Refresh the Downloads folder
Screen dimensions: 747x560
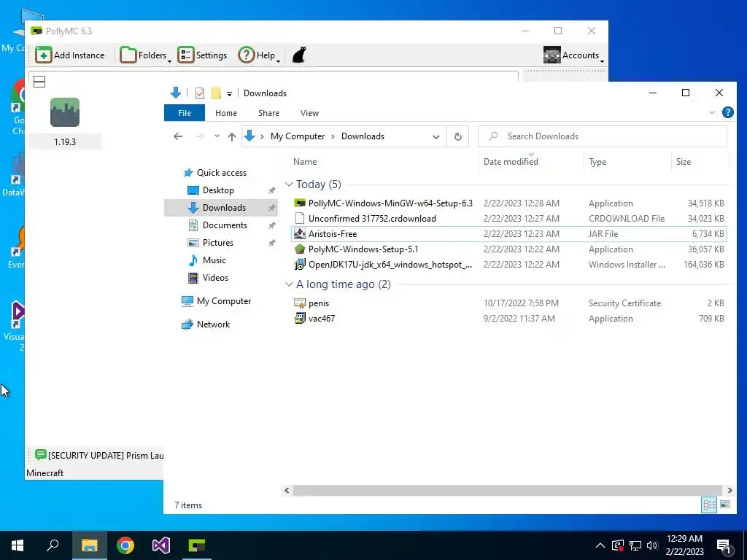point(458,136)
